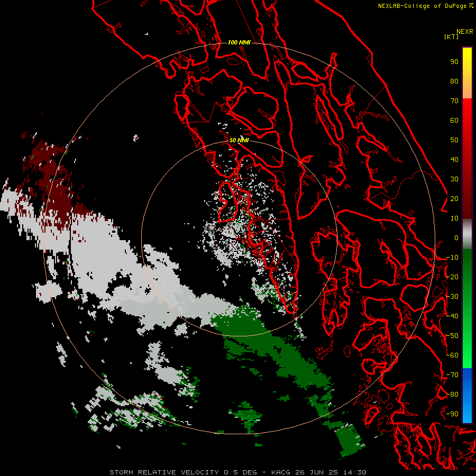476x476 pixels.
Task: Click the -60 value on the velocity scale
Action: coord(452,355)
